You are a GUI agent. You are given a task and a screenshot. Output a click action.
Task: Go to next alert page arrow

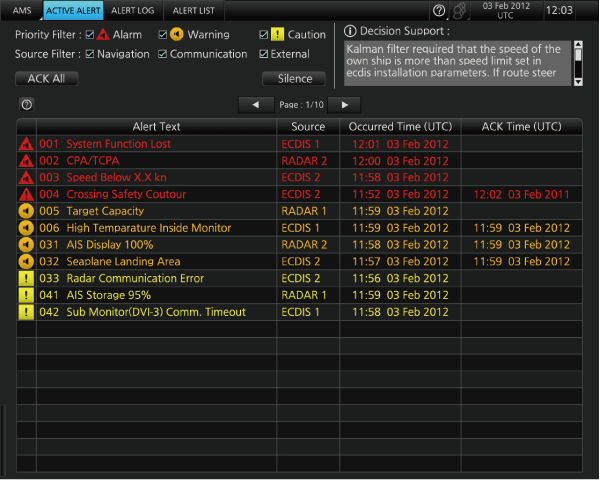[344, 104]
